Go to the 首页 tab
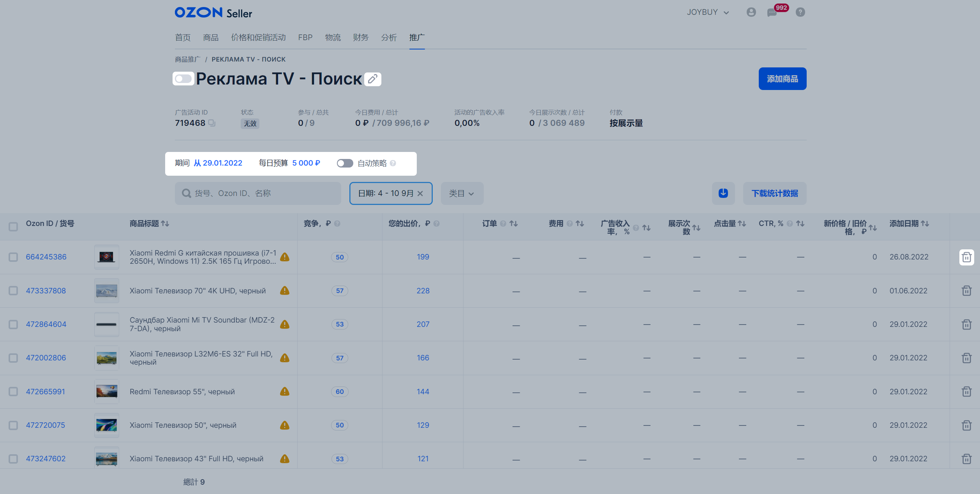This screenshot has height=494, width=980. 183,37
